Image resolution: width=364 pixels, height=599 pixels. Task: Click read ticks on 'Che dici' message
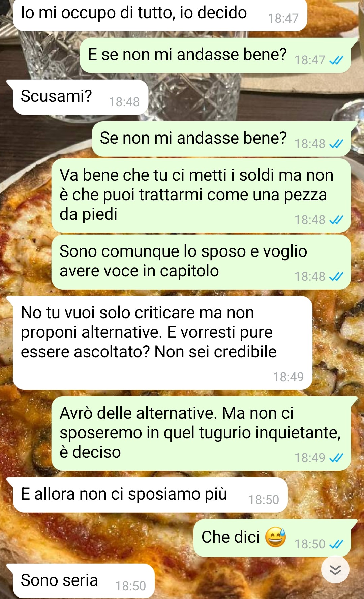(x=336, y=544)
